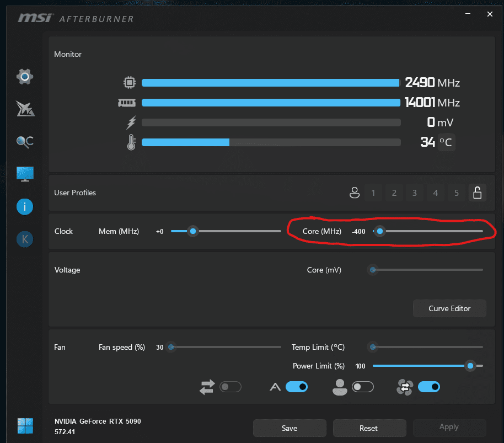
Task: Show information via the blue i icon
Action: tap(25, 206)
